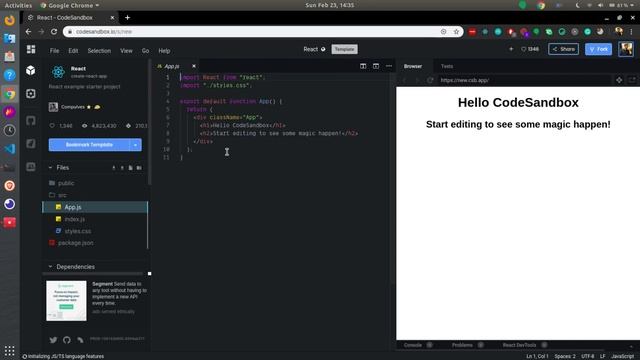Click the new folder icon in Files header
Viewport: 640px width, 360px height.
point(139,168)
